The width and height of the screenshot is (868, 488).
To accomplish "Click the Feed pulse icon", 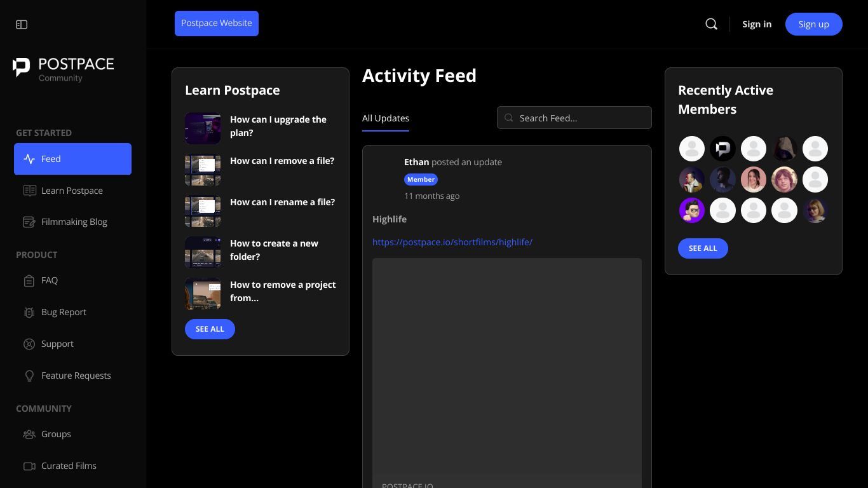I will pyautogui.click(x=29, y=159).
